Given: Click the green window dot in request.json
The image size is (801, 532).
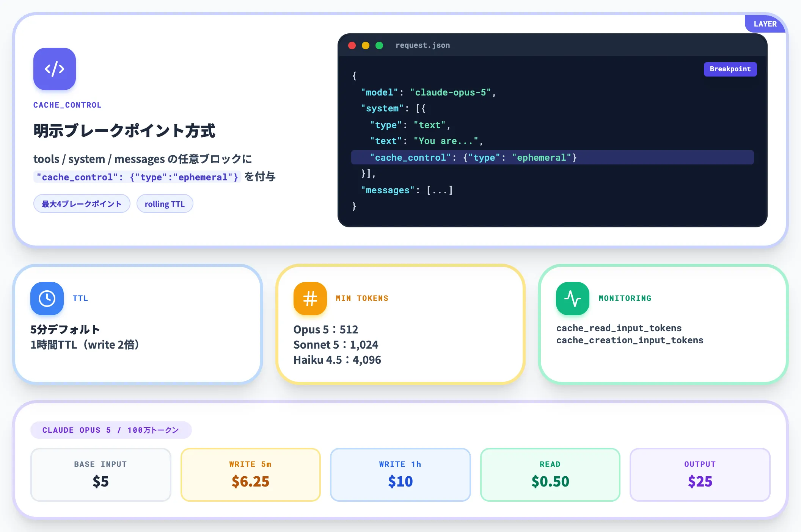Looking at the screenshot, I should pos(379,45).
